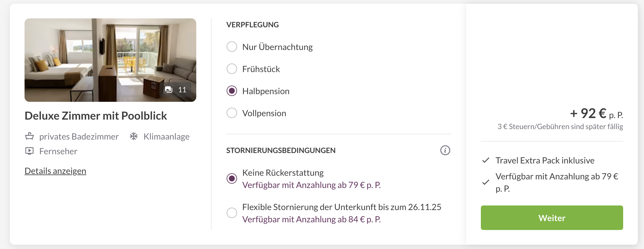The width and height of the screenshot is (644, 249).
Task: Click the Anzahlung availability checkmark icon
Action: click(486, 182)
